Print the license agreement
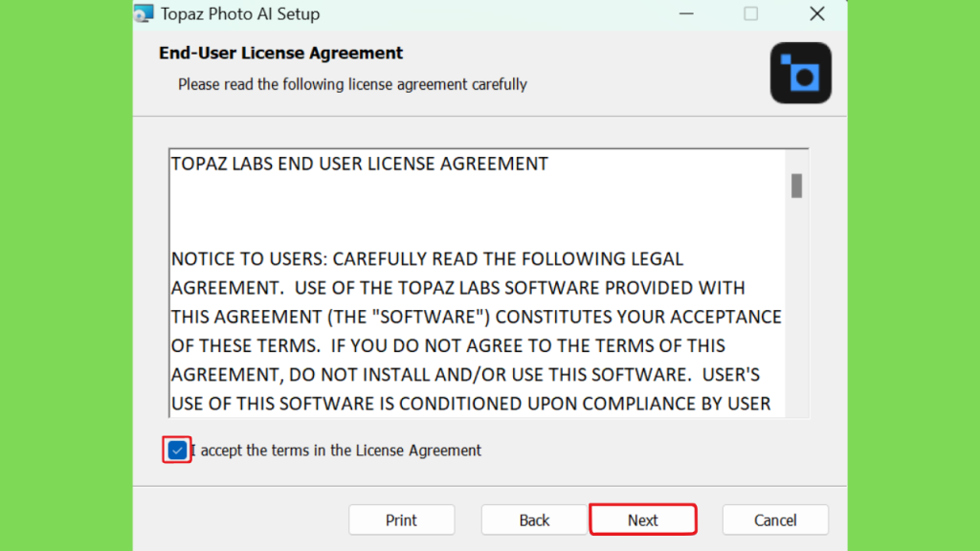 pyautogui.click(x=401, y=519)
